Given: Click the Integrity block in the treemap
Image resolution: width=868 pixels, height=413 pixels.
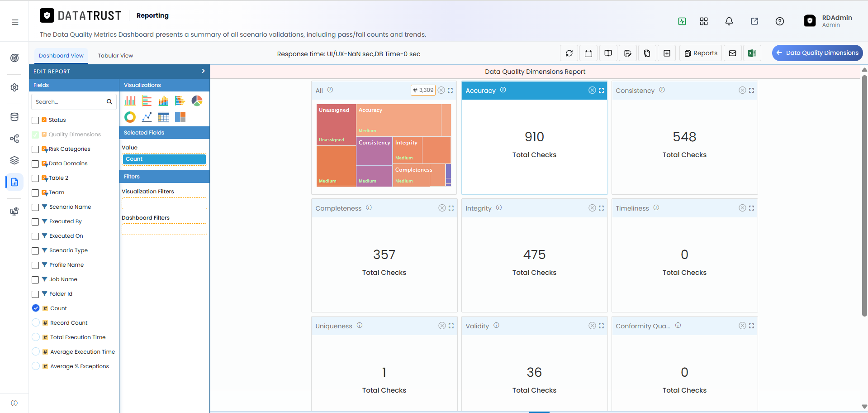Looking at the screenshot, I should tap(408, 150).
